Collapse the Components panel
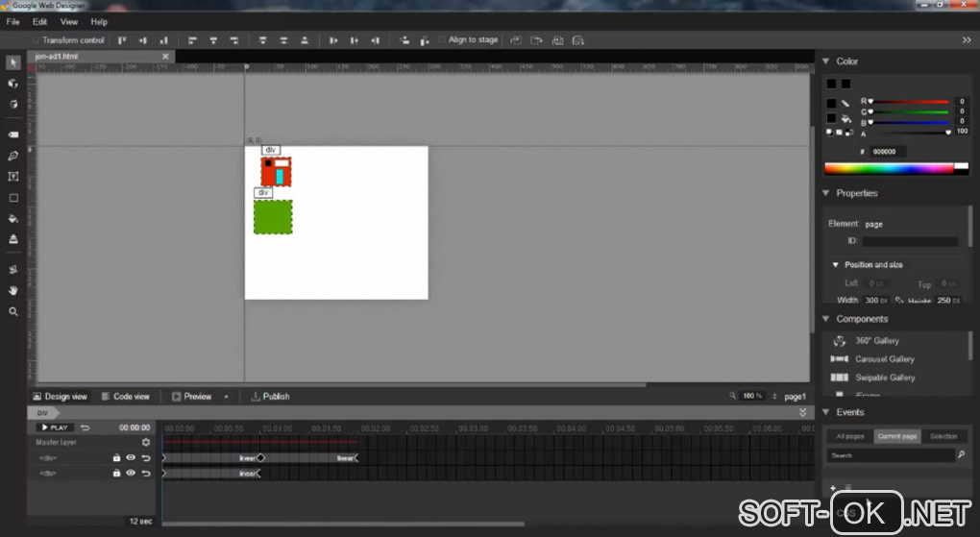980x537 pixels. 825,319
